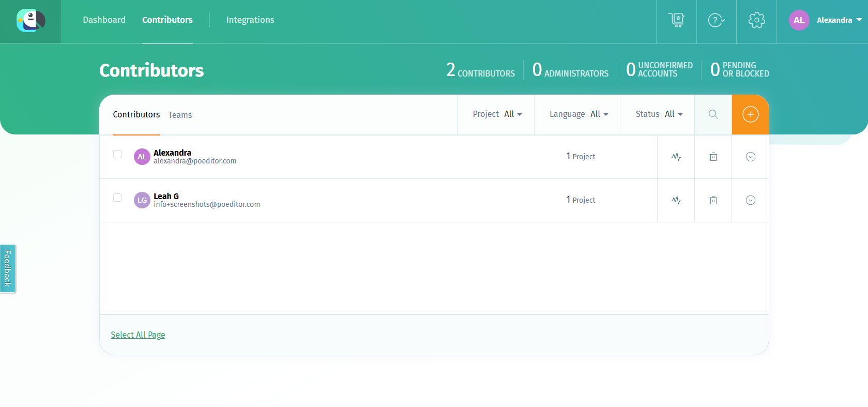View activity stats for Alexandra

[x=676, y=157]
